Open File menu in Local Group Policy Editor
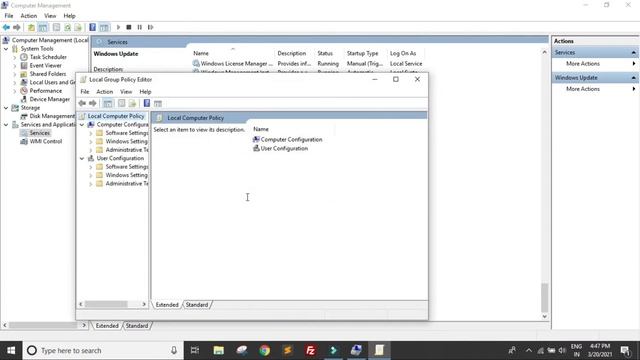The width and height of the screenshot is (640, 360). 84,91
